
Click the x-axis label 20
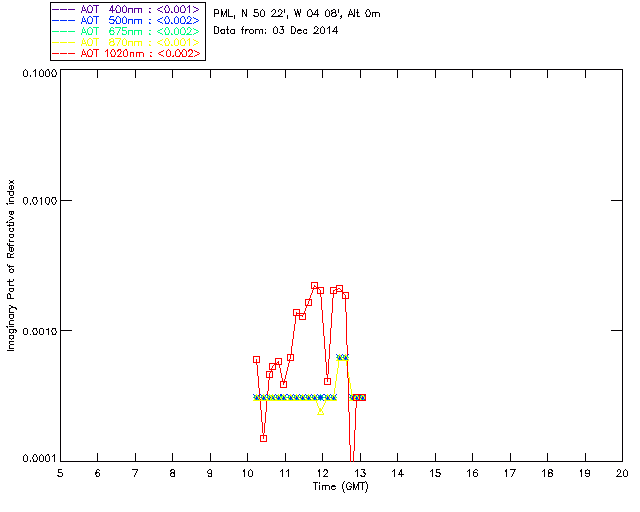622,473
